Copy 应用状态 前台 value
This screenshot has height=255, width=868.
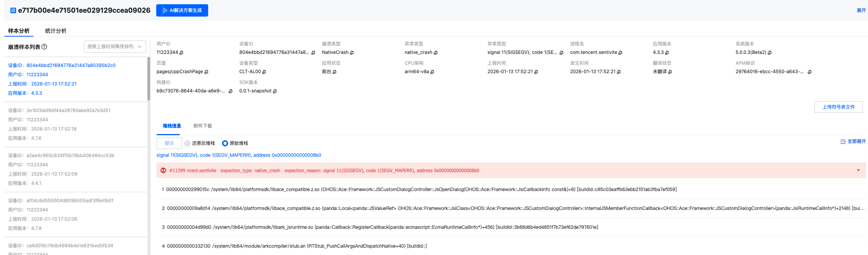click(334, 72)
